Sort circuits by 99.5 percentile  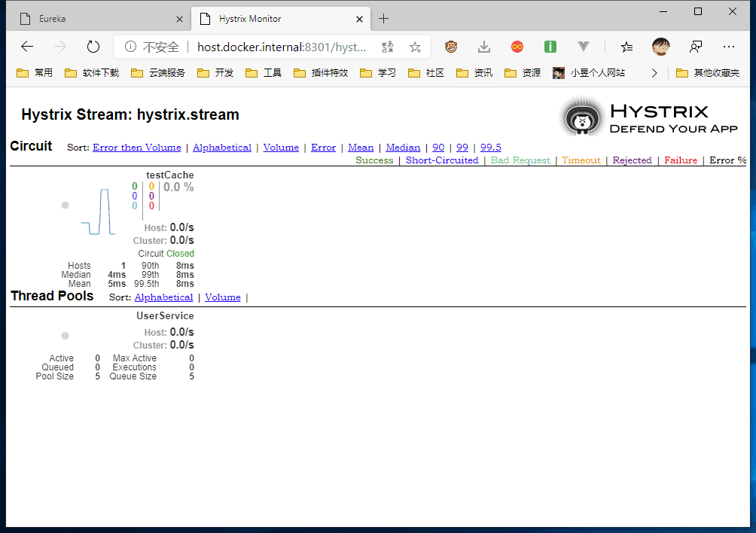tap(491, 148)
